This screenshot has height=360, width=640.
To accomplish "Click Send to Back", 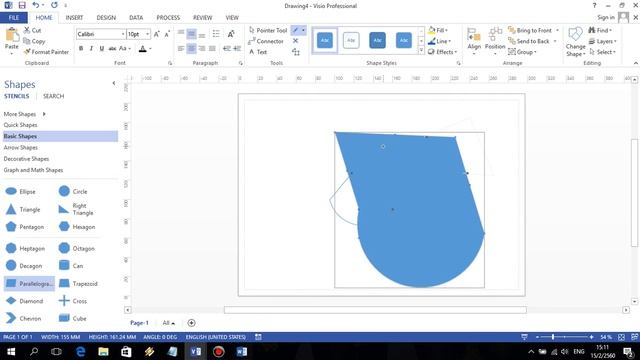I will 529,41.
